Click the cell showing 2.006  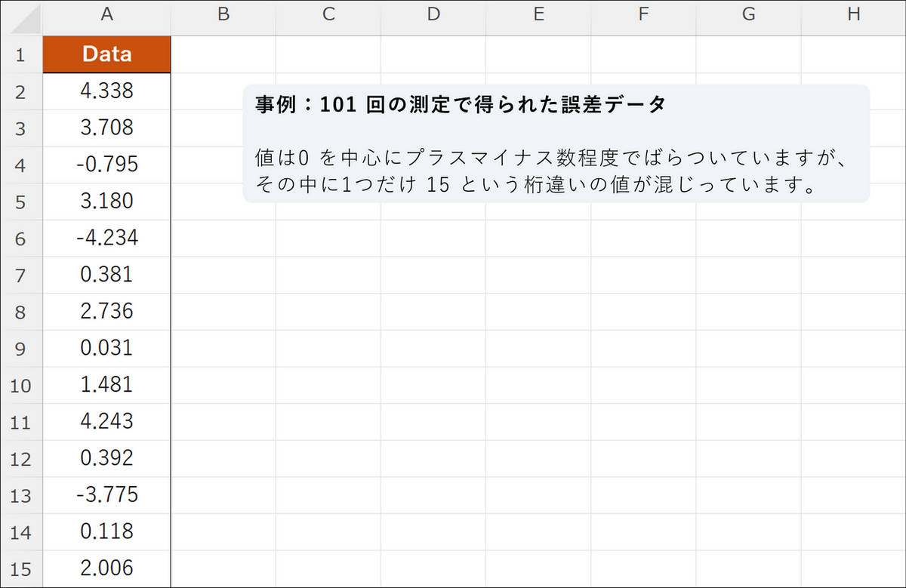(106, 568)
